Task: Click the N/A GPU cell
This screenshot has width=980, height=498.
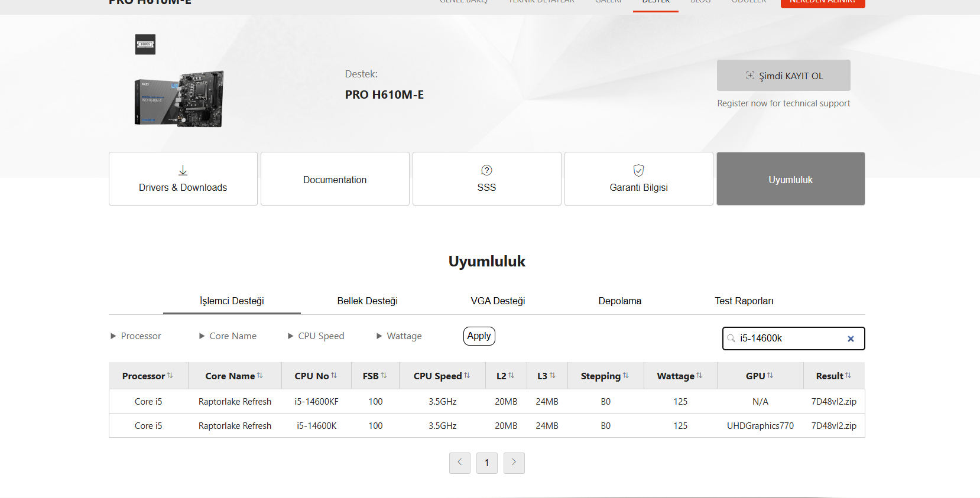Action: 761,402
